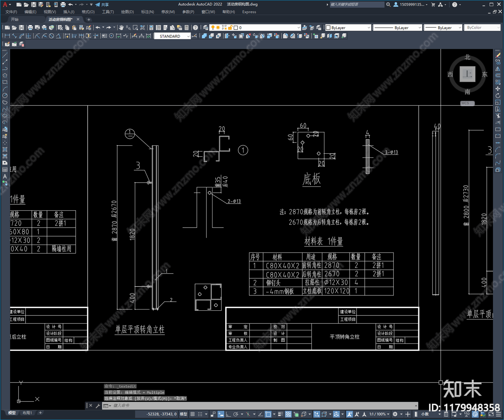This screenshot has width=504, height=420.
Task: Select the Center Mark tool
Action: point(111,36)
